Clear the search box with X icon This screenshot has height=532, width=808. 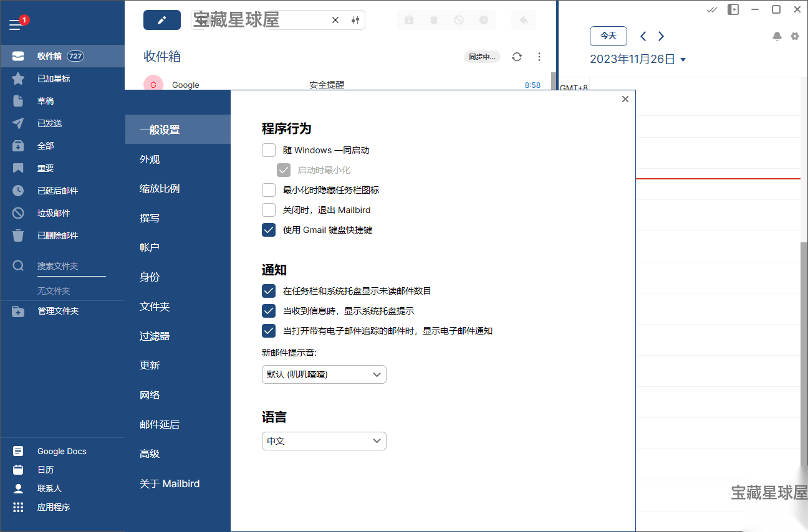click(x=335, y=20)
